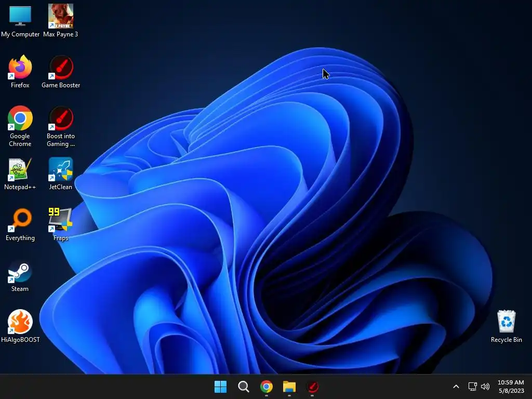Select the Firefox desktop shortcut

tap(20, 72)
